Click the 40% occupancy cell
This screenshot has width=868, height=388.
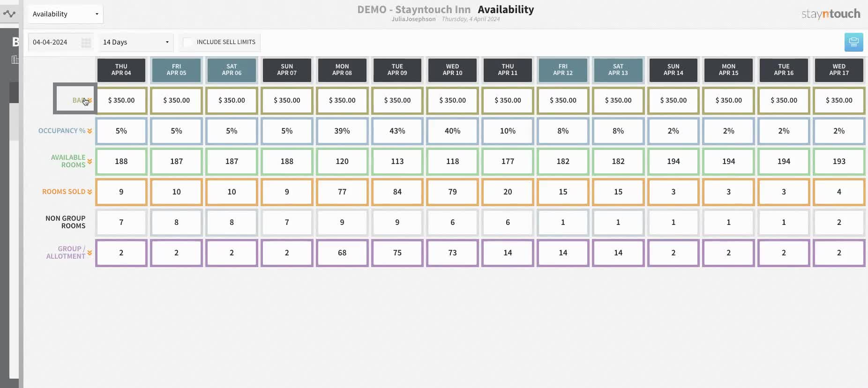[453, 131]
